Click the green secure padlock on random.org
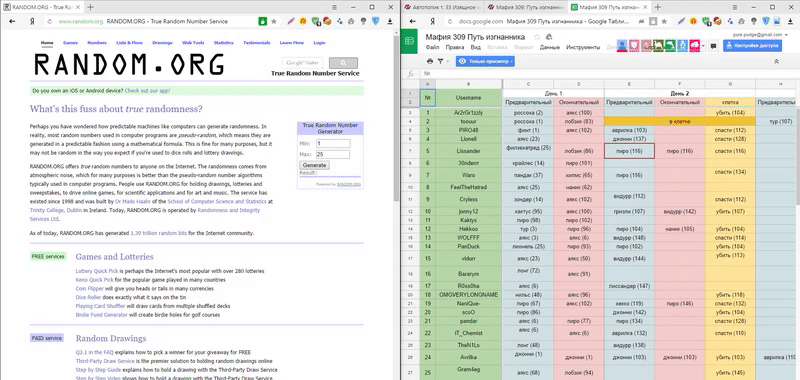800x380 pixels. (x=262, y=21)
